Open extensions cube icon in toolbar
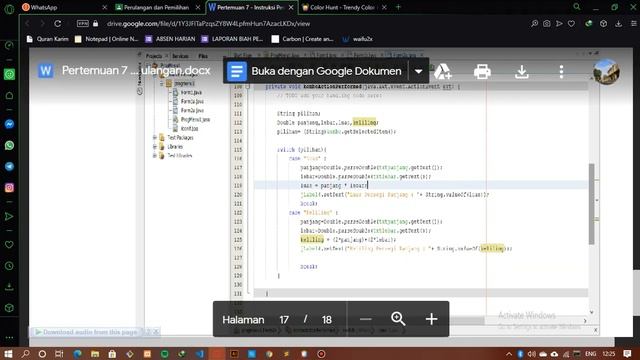 (x=603, y=24)
